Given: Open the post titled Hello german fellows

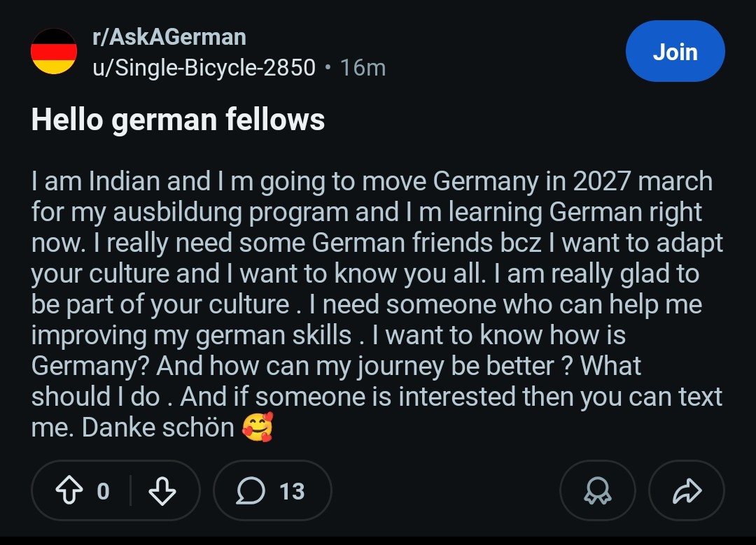Looking at the screenshot, I should click(178, 119).
